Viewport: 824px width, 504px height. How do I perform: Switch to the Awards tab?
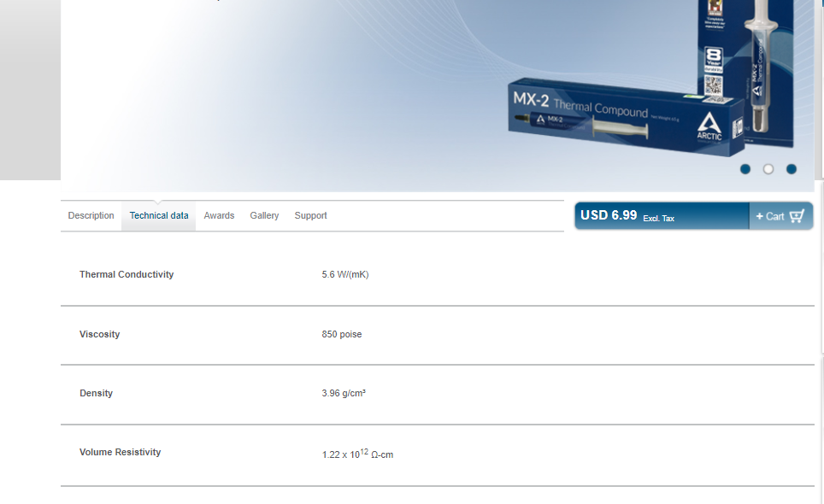219,216
